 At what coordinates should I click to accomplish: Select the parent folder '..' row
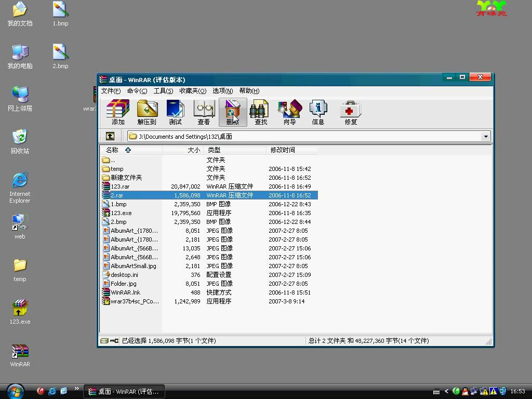[x=209, y=160]
